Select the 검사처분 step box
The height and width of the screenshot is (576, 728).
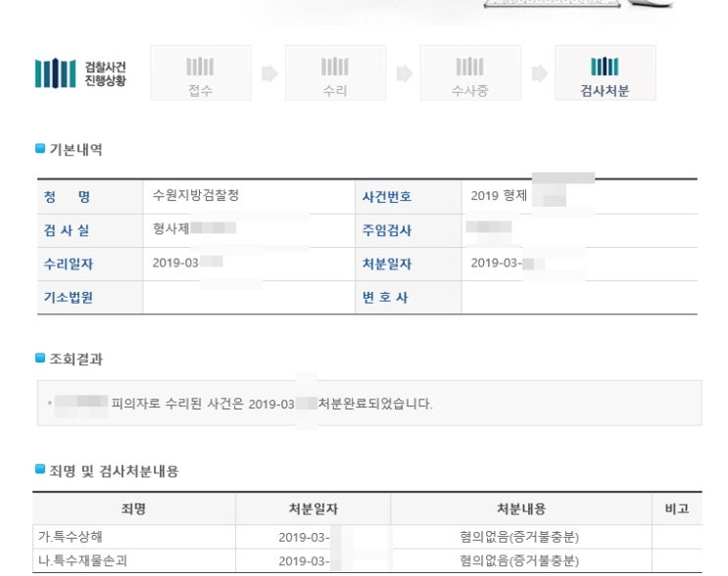605,72
